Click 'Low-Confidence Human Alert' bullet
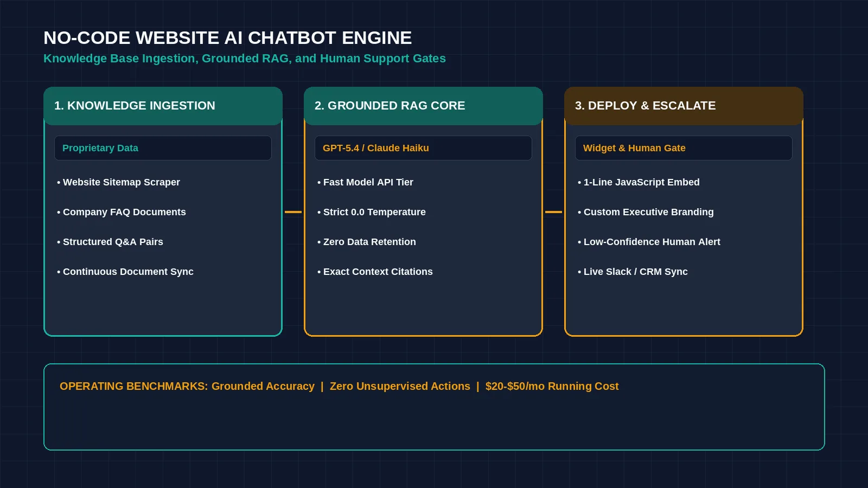 click(x=649, y=242)
